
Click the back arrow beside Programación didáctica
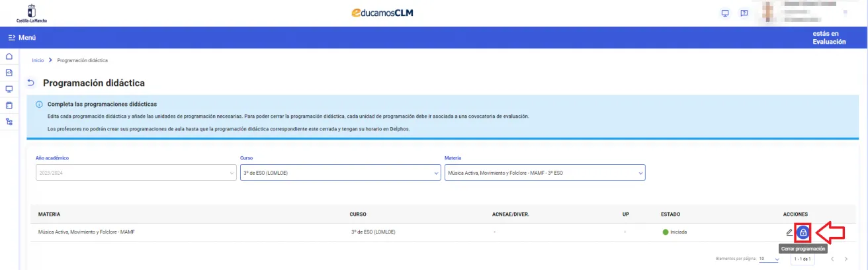point(30,83)
